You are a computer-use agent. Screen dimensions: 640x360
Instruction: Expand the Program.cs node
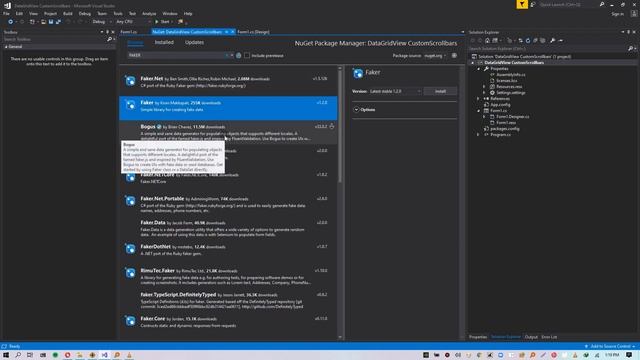[x=478, y=134]
